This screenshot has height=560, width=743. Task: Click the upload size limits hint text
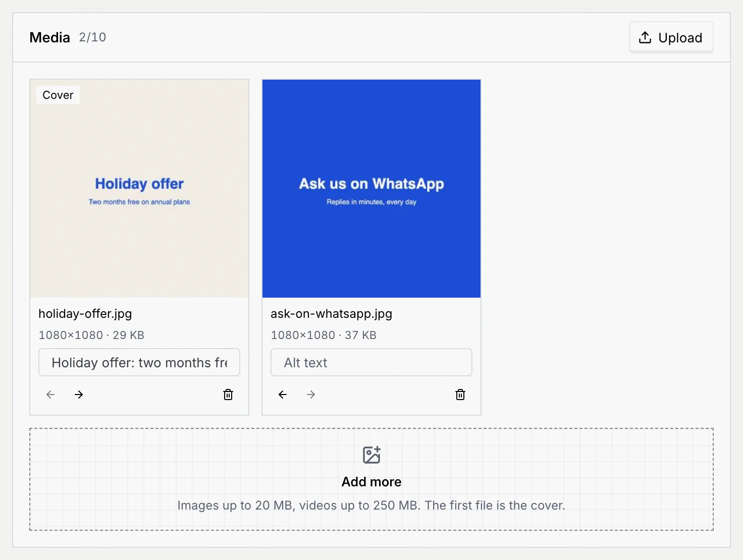click(x=371, y=505)
